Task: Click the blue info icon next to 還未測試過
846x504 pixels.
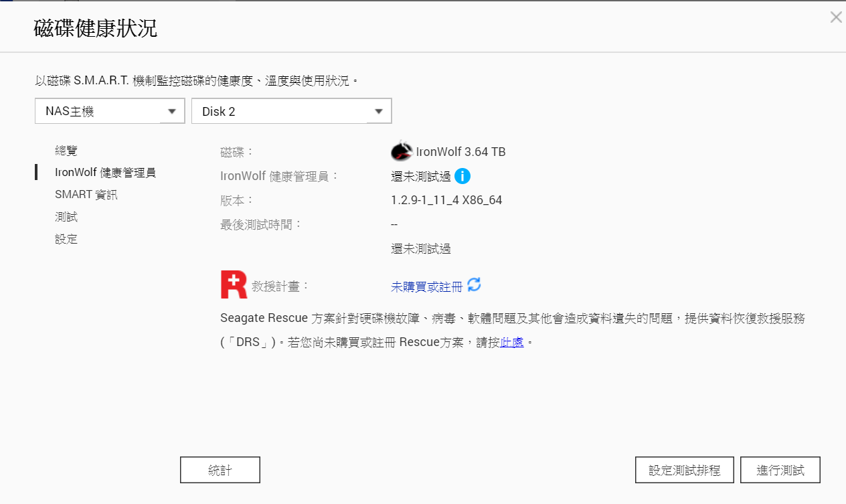Action: coord(462,176)
